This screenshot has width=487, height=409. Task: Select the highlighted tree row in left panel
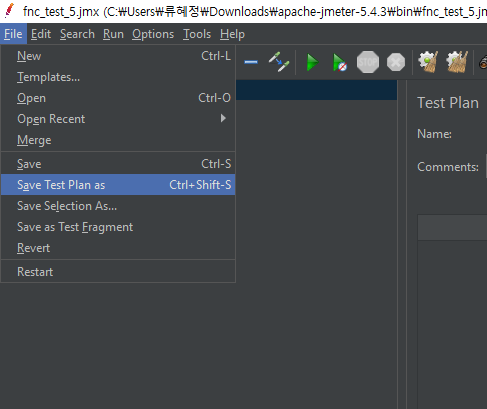(316, 90)
